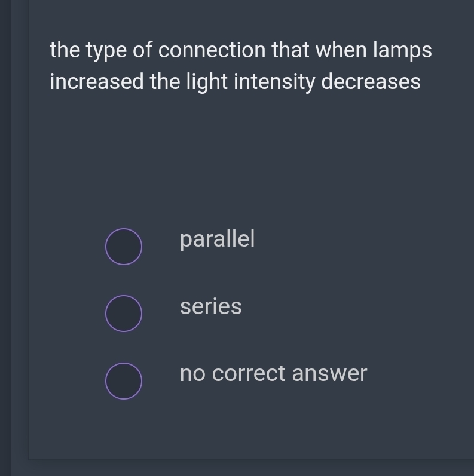Click the "no correct answer" label text
The width and height of the screenshot is (474, 476).
click(273, 373)
